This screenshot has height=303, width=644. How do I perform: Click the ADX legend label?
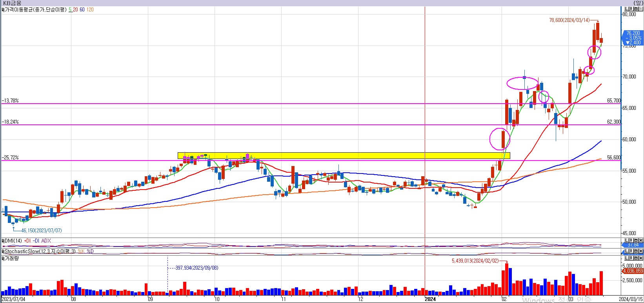(x=46, y=241)
